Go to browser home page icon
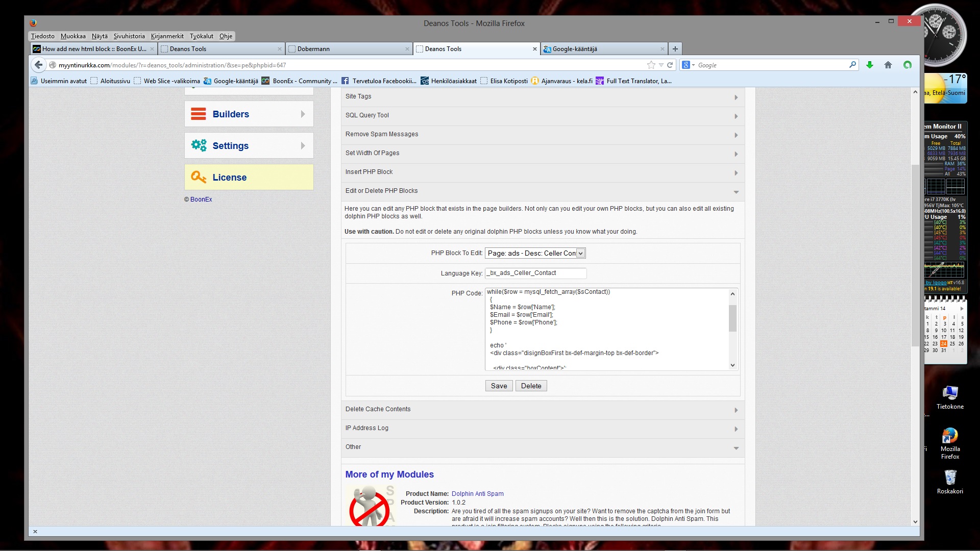980x551 pixels. 888,65
